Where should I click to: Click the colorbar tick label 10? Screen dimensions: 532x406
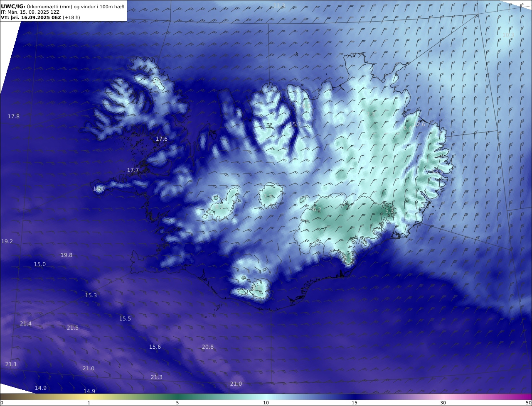(x=266, y=403)
